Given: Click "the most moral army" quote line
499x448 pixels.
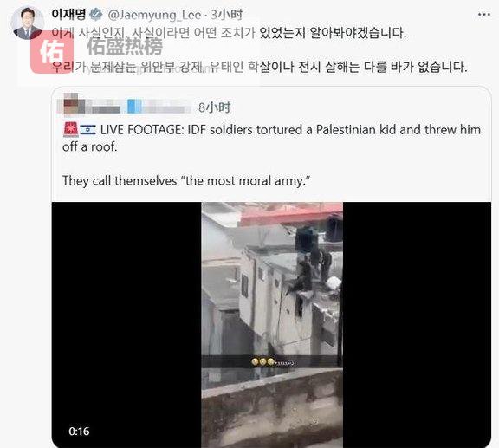Looking at the screenshot, I should [186, 180].
